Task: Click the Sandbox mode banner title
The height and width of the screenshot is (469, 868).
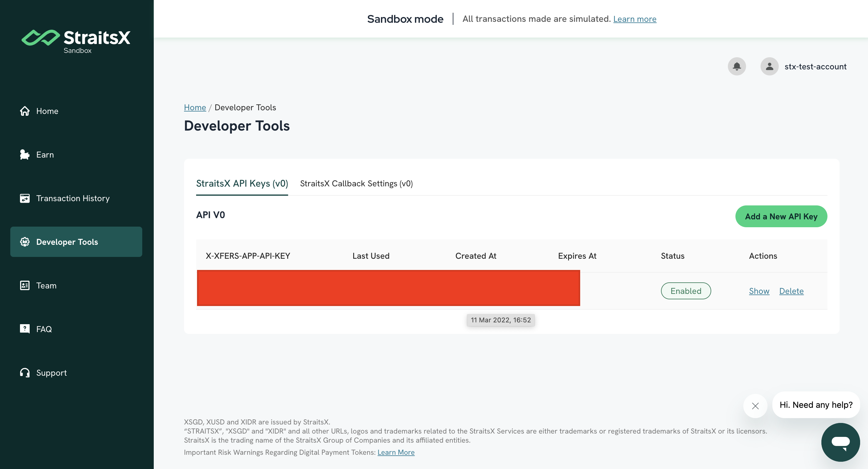Action: tap(405, 19)
